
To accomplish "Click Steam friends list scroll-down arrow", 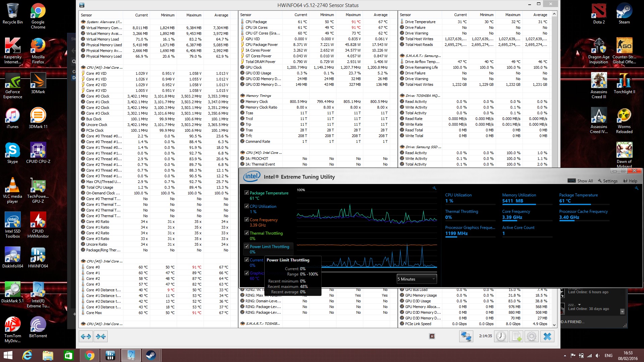I will pyautogui.click(x=622, y=312).
